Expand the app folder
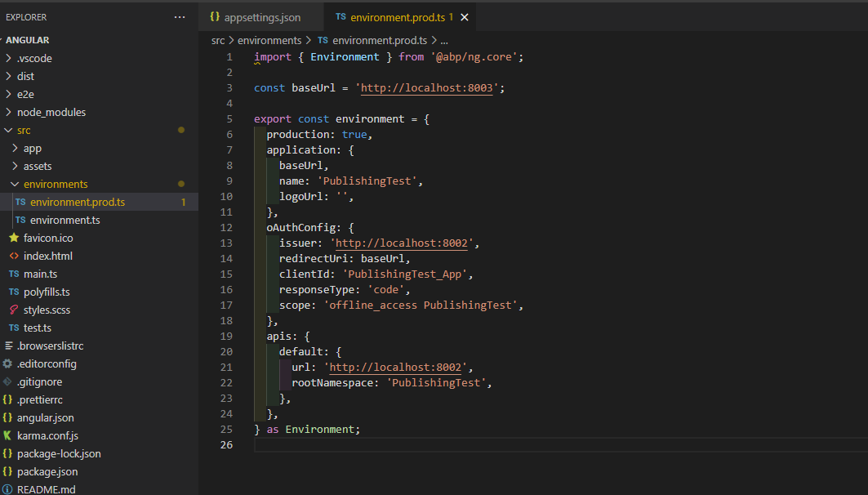Image resolution: width=868 pixels, height=495 pixels. coord(32,149)
